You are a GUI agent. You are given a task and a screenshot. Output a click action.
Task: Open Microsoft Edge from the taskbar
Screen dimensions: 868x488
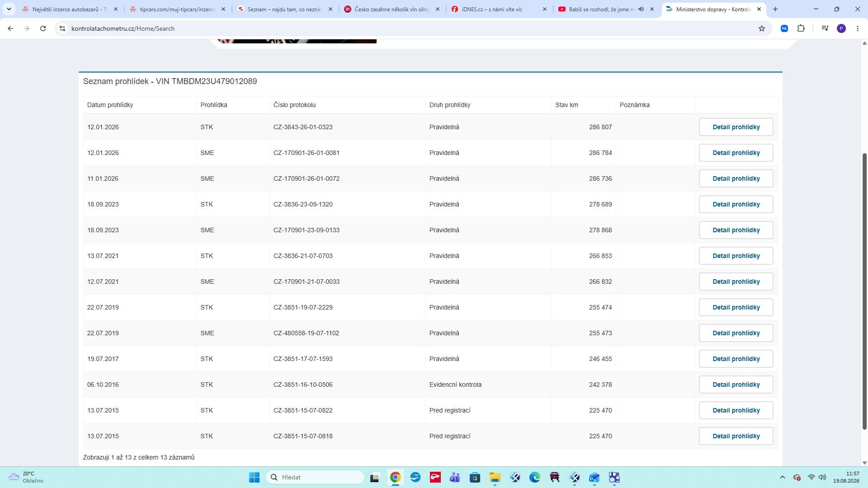pos(535,477)
